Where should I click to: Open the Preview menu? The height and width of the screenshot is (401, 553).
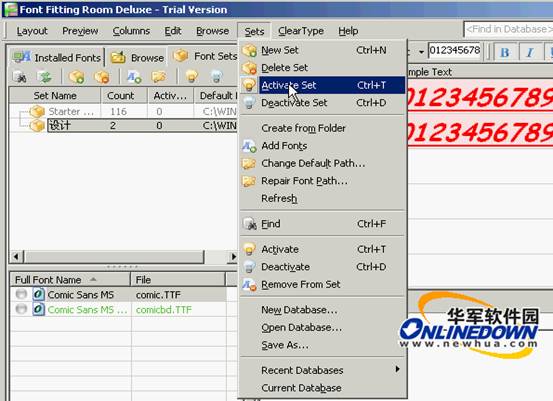(80, 31)
